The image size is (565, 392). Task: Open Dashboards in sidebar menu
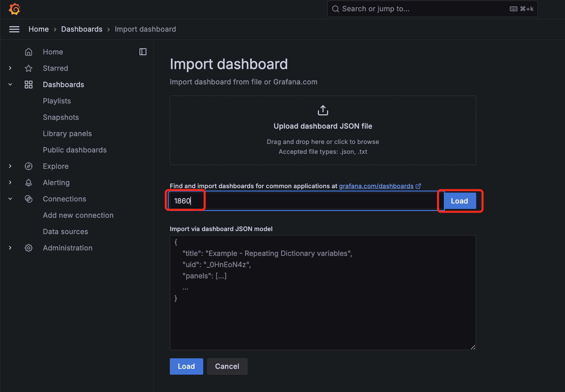click(x=63, y=85)
